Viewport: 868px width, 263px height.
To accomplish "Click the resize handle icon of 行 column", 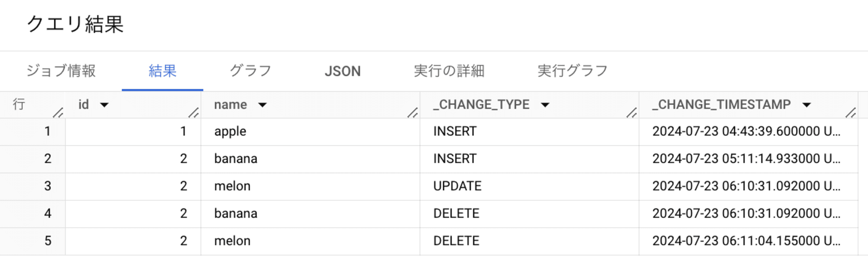I will tap(58, 112).
